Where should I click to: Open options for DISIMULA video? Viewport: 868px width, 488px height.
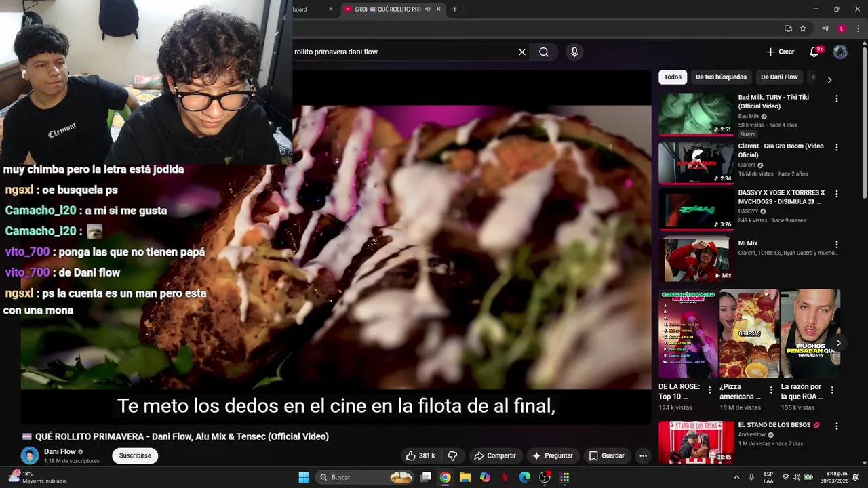836,193
